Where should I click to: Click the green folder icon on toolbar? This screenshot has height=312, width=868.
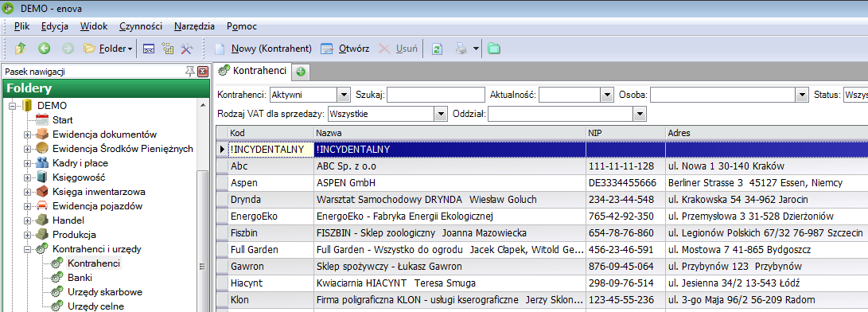[494, 49]
